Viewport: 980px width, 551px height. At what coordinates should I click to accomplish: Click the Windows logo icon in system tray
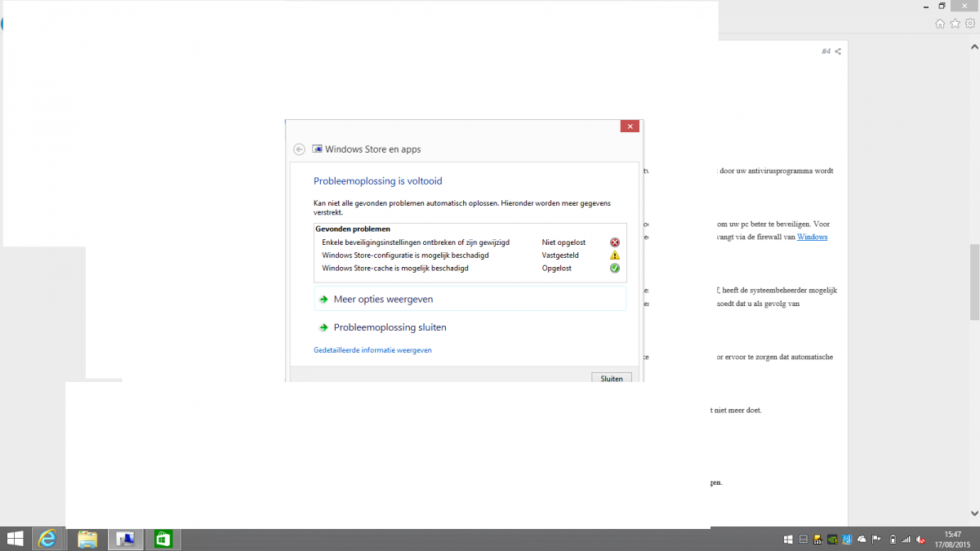pos(788,540)
